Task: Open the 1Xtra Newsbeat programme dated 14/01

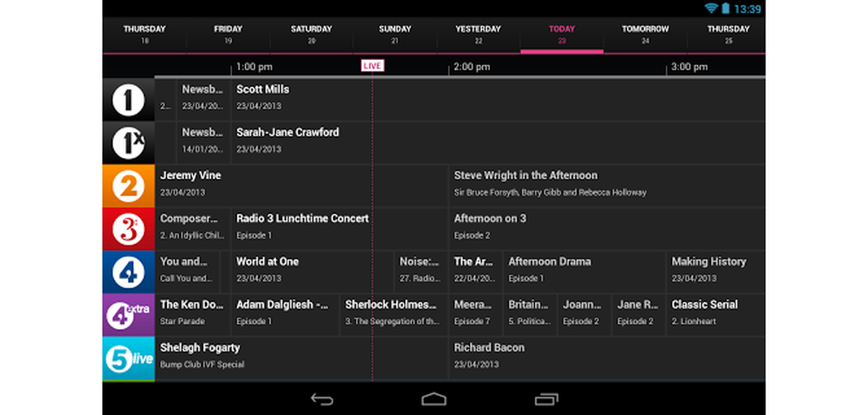Action: coord(203,143)
